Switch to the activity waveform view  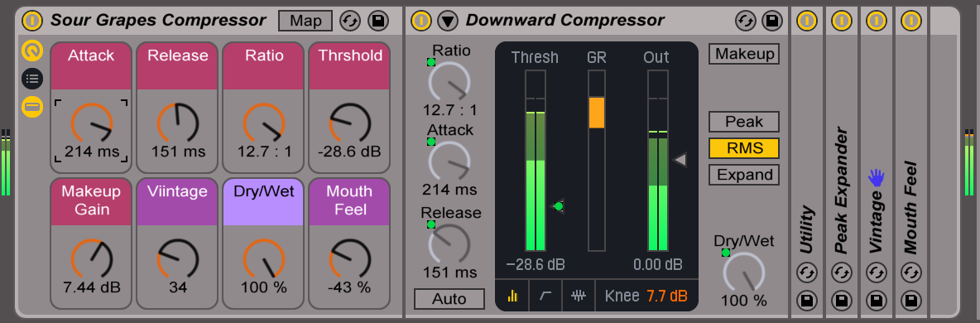pyautogui.click(x=578, y=296)
